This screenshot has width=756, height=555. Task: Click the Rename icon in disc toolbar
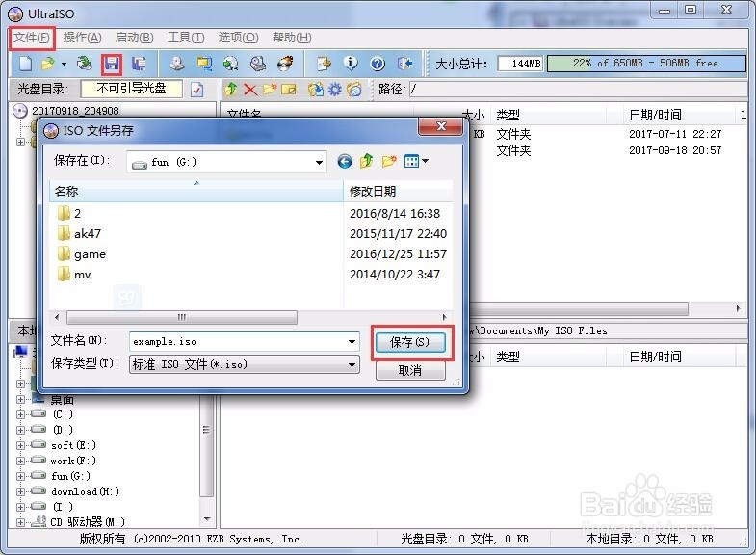(289, 90)
